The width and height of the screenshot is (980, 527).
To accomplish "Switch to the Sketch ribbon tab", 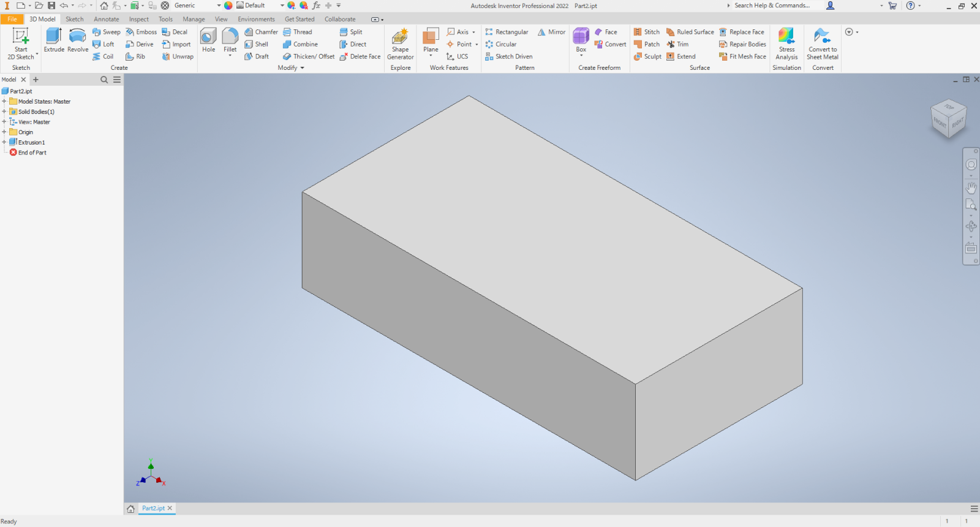I will pos(75,19).
